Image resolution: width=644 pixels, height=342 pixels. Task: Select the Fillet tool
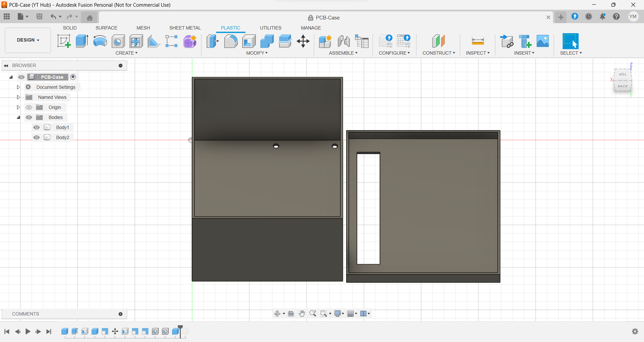[231, 41]
